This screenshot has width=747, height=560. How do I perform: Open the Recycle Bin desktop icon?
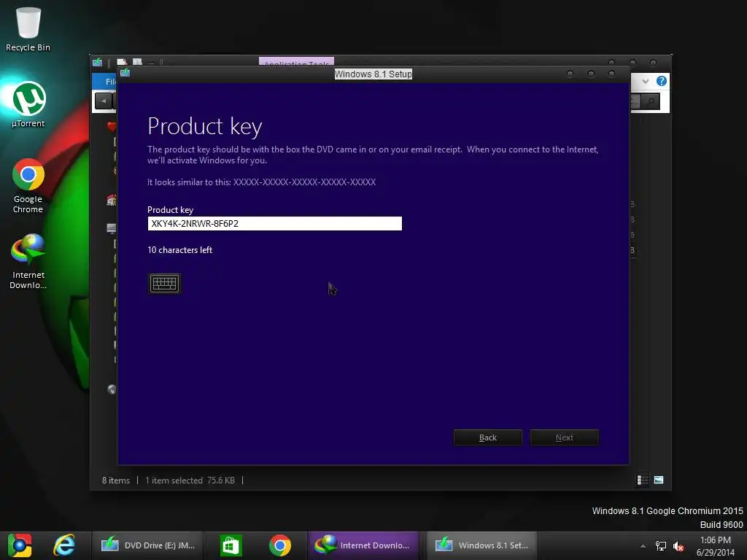click(x=28, y=28)
